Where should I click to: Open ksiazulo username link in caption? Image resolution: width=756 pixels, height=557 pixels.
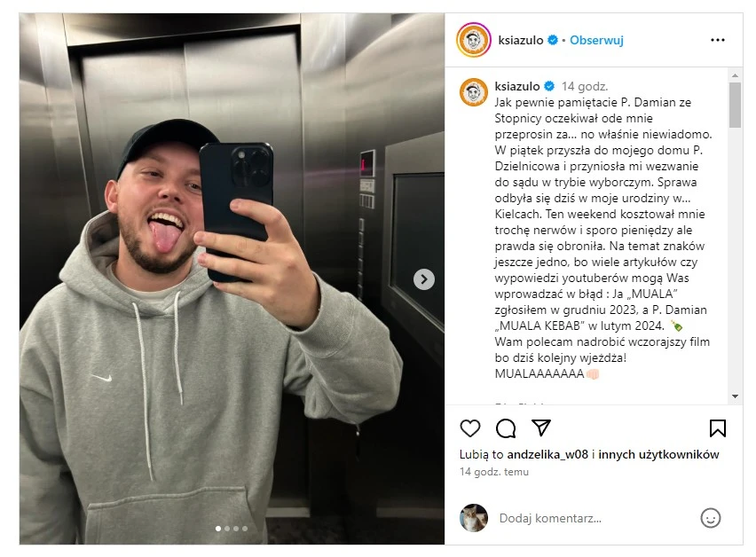[x=517, y=86]
